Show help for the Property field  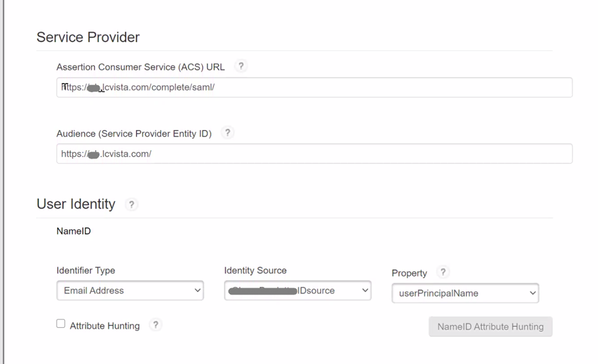(x=443, y=273)
